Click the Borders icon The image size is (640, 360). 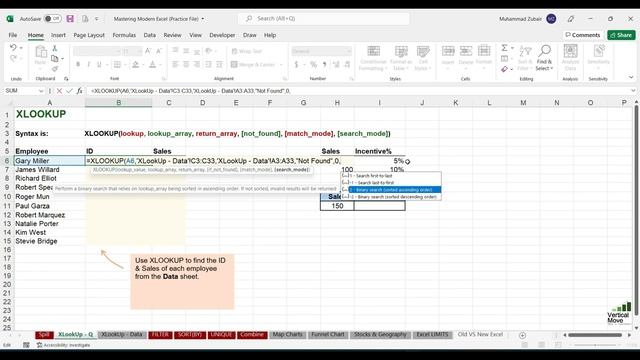pyautogui.click(x=117, y=64)
